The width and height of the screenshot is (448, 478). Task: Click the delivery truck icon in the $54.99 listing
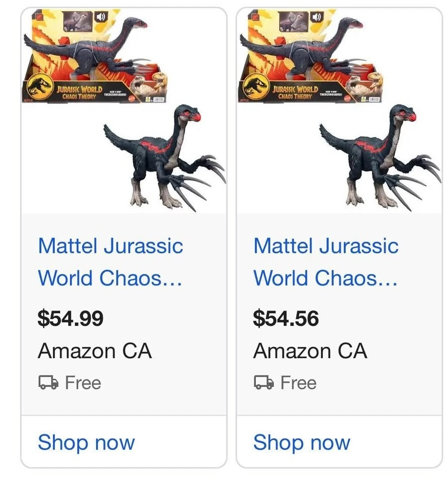click(x=48, y=382)
